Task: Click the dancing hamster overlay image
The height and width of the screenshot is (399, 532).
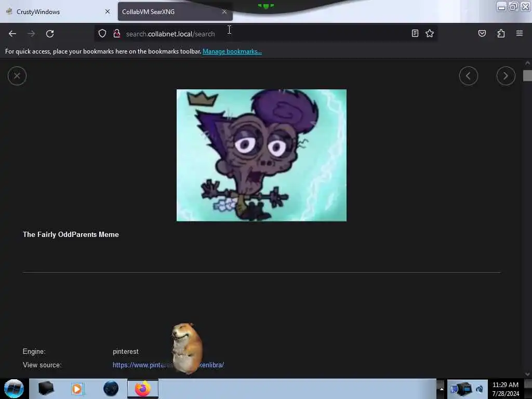Action: tap(187, 348)
